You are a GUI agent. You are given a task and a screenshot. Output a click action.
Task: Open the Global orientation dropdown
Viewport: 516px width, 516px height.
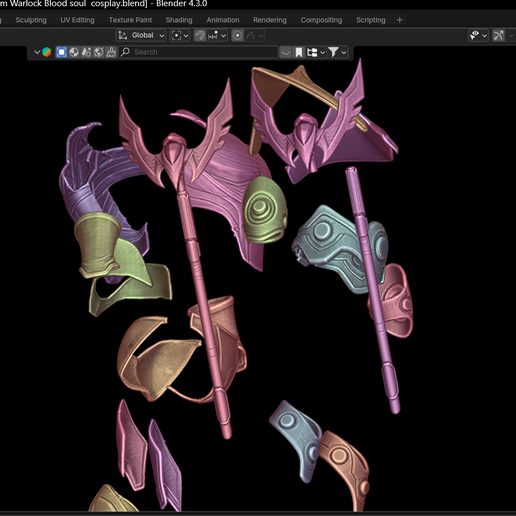click(x=141, y=35)
